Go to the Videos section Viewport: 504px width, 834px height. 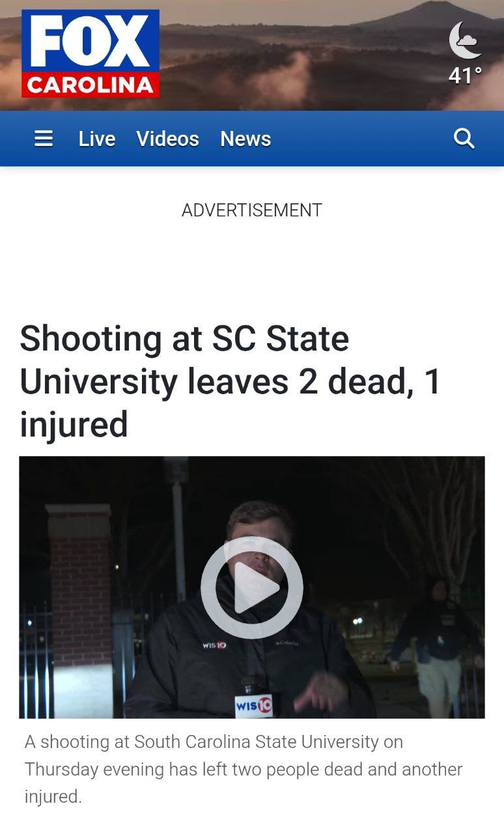pos(168,139)
